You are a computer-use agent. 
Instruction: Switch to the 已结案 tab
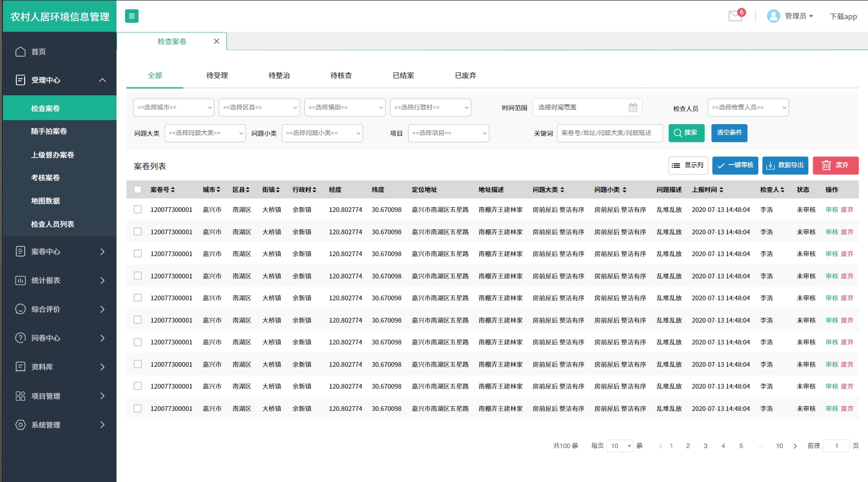click(x=403, y=75)
